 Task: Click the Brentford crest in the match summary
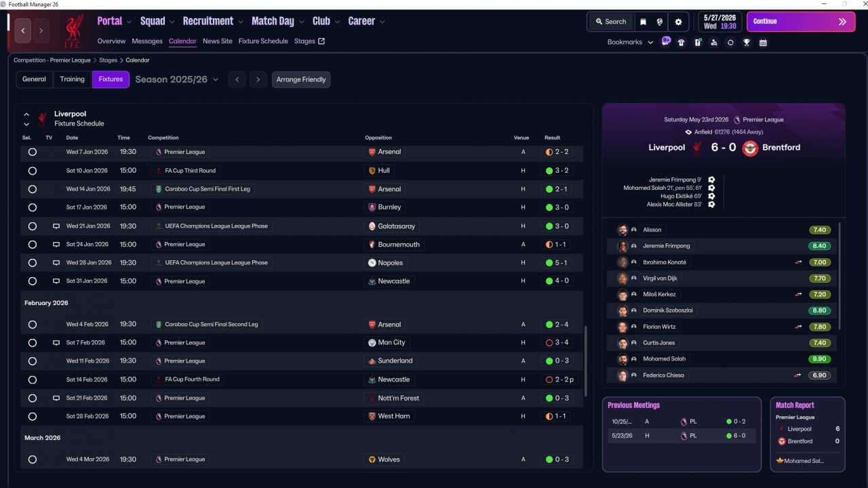coord(750,148)
